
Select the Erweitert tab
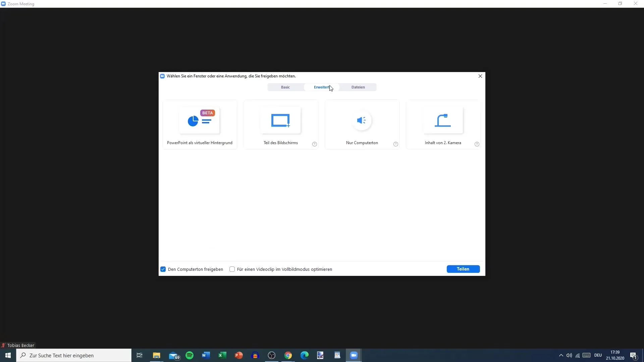coord(321,87)
